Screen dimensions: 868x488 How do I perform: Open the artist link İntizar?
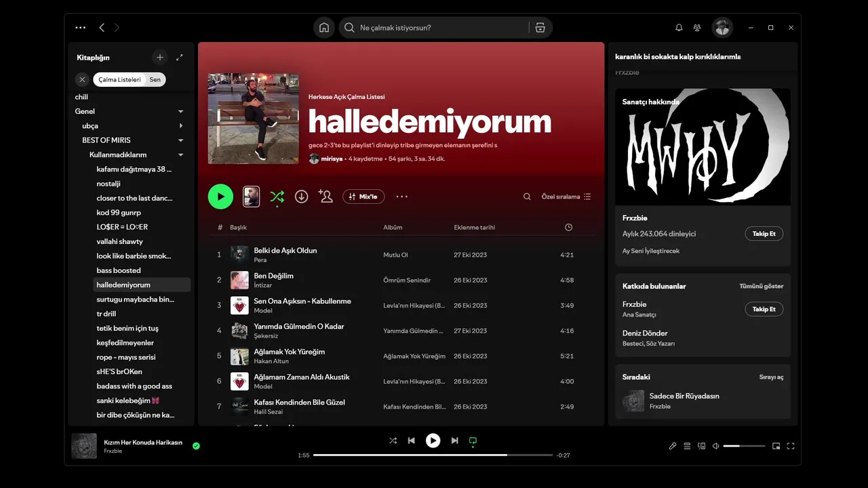263,285
